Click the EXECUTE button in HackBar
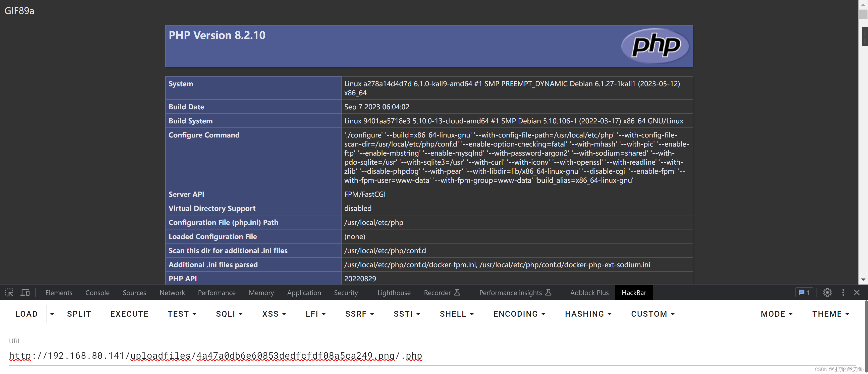Screen dimensions: 868x374 tap(130, 314)
